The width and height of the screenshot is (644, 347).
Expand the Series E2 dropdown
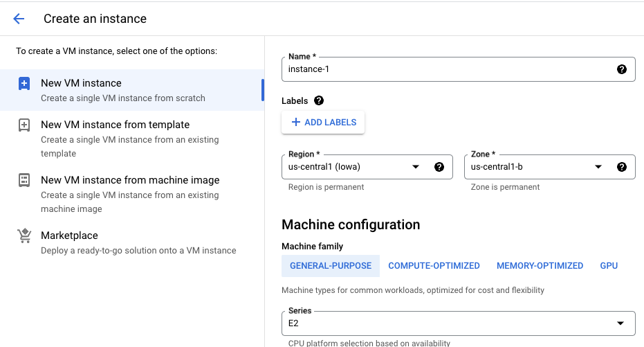[620, 323]
